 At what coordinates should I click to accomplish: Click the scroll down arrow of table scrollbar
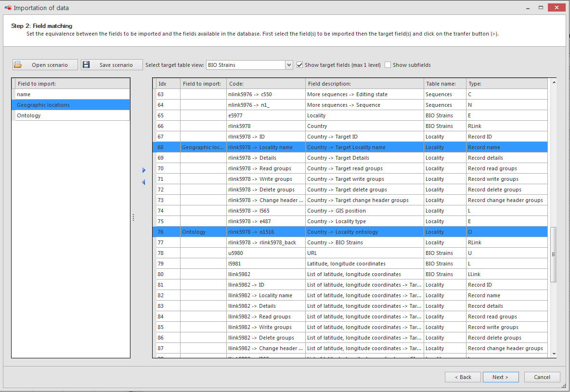tap(554, 354)
